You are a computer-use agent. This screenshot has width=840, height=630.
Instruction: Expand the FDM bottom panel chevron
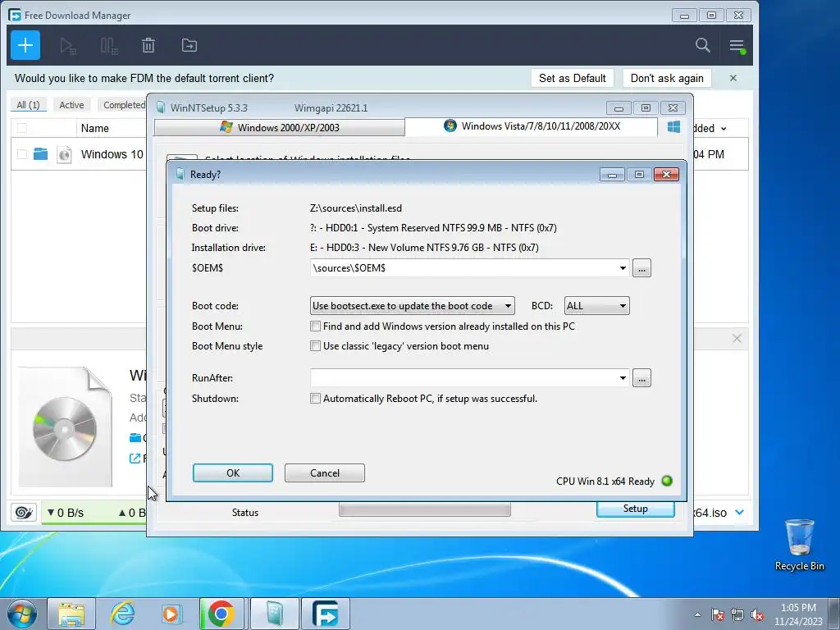click(739, 512)
